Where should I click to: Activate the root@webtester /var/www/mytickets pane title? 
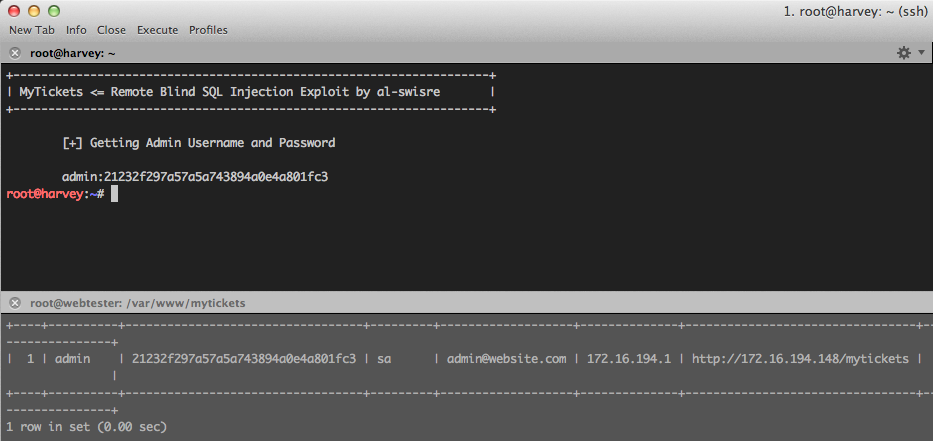(x=137, y=303)
